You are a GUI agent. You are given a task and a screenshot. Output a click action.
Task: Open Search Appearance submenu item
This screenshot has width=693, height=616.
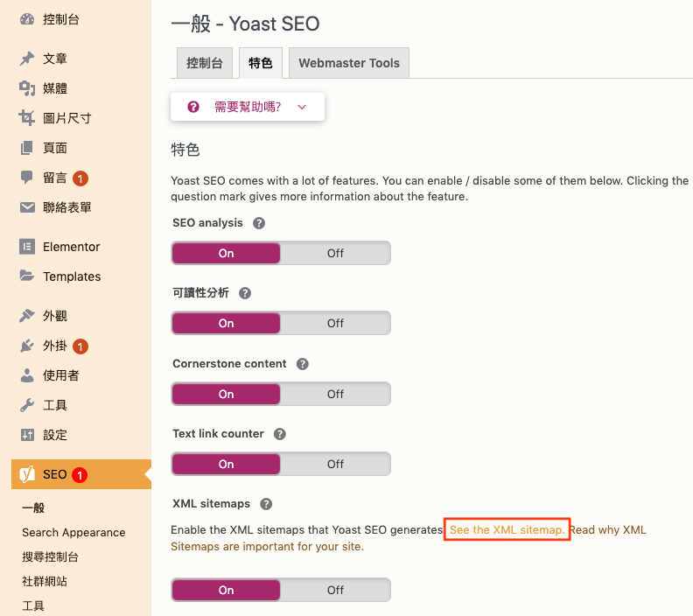click(73, 533)
